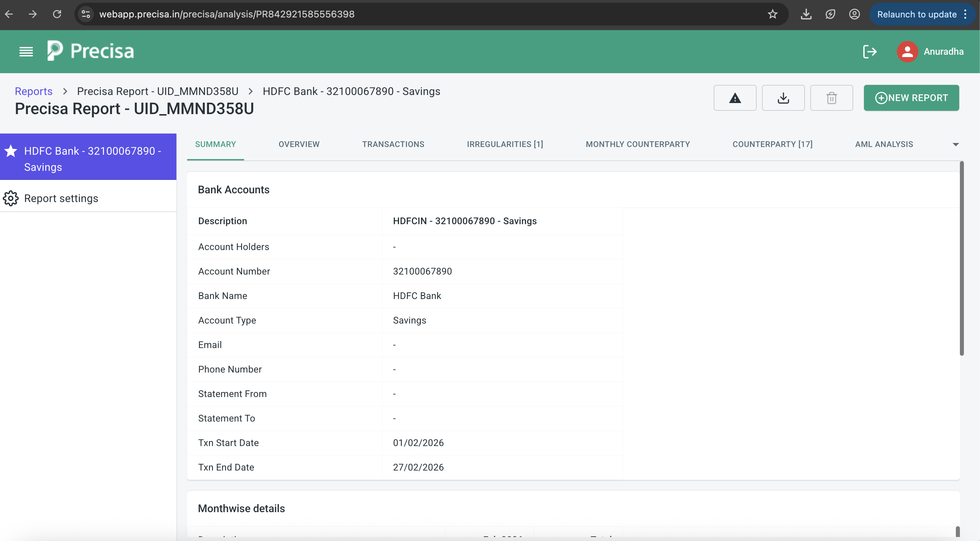Click account number value 32100067890
Image resolution: width=980 pixels, height=541 pixels.
click(x=422, y=271)
